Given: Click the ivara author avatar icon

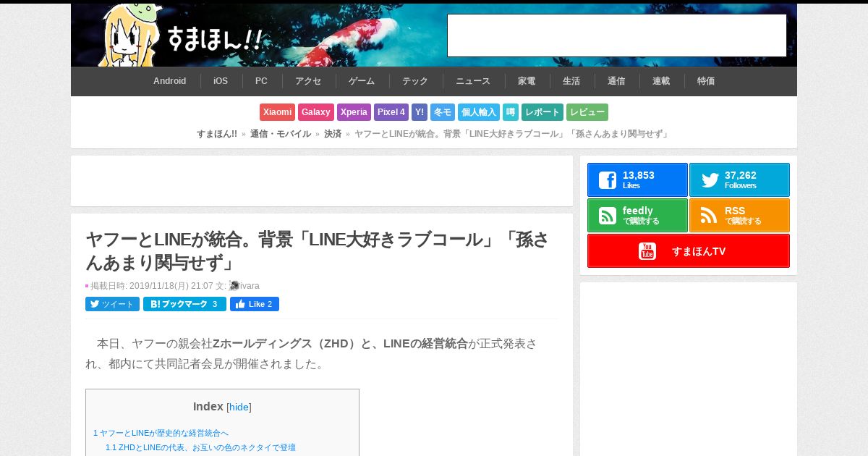Looking at the screenshot, I should tap(234, 286).
